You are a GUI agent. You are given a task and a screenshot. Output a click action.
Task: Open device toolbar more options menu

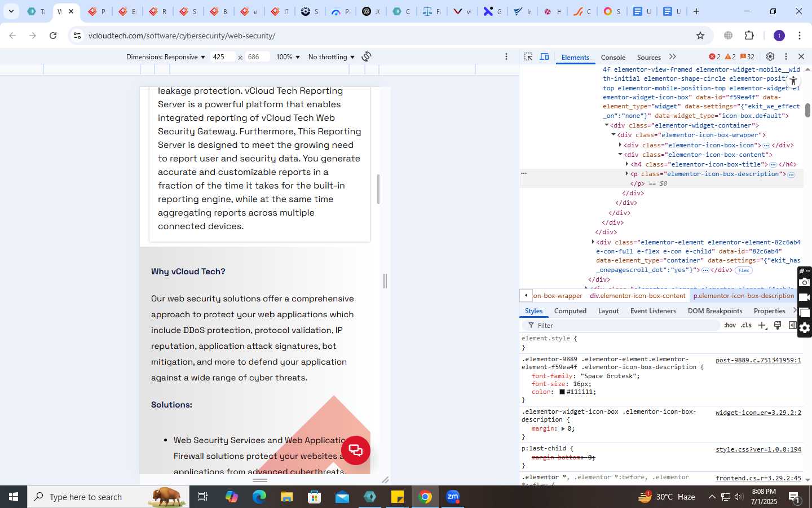pyautogui.click(x=506, y=56)
